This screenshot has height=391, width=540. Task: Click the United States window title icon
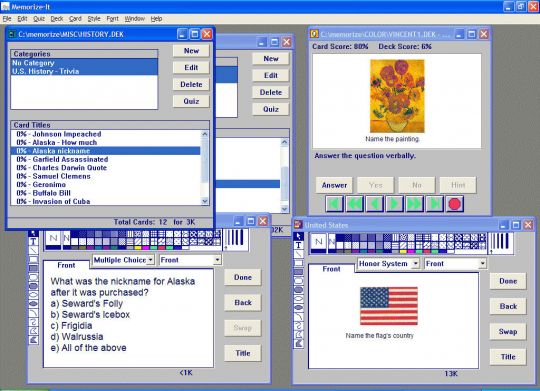point(298,225)
